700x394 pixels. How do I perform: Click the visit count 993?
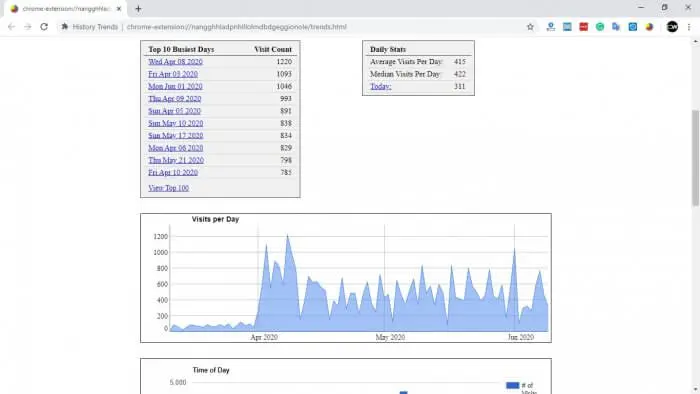[x=286, y=99]
